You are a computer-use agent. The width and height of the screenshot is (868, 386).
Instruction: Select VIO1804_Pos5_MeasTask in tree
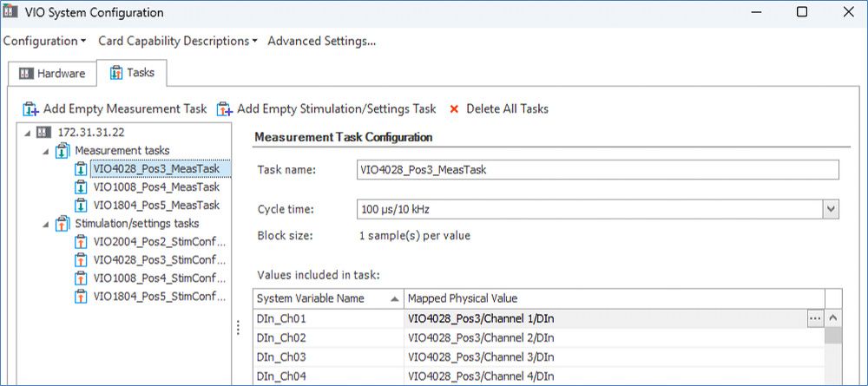156,206
